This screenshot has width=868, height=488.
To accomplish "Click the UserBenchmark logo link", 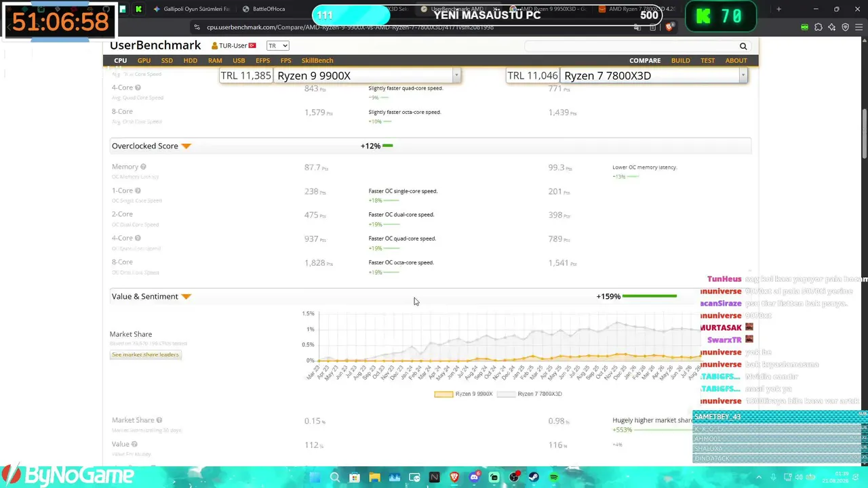I will [x=155, y=45].
